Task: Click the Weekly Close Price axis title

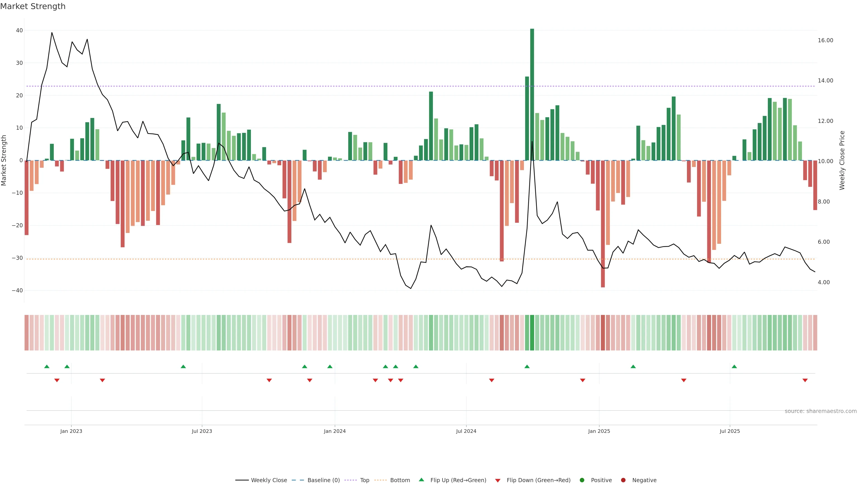Action: coord(842,160)
